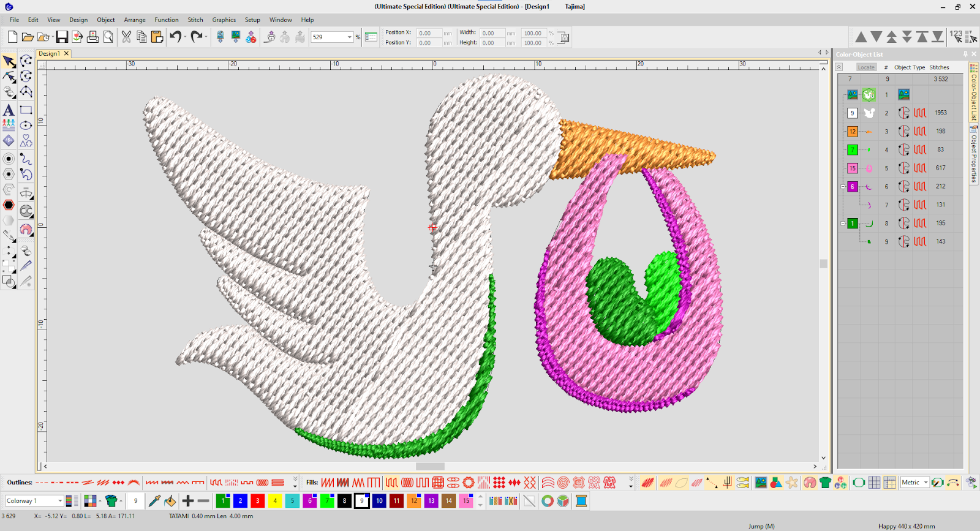This screenshot has height=531, width=980.
Task: Select the Lettering 'A' tool
Action: click(9, 110)
